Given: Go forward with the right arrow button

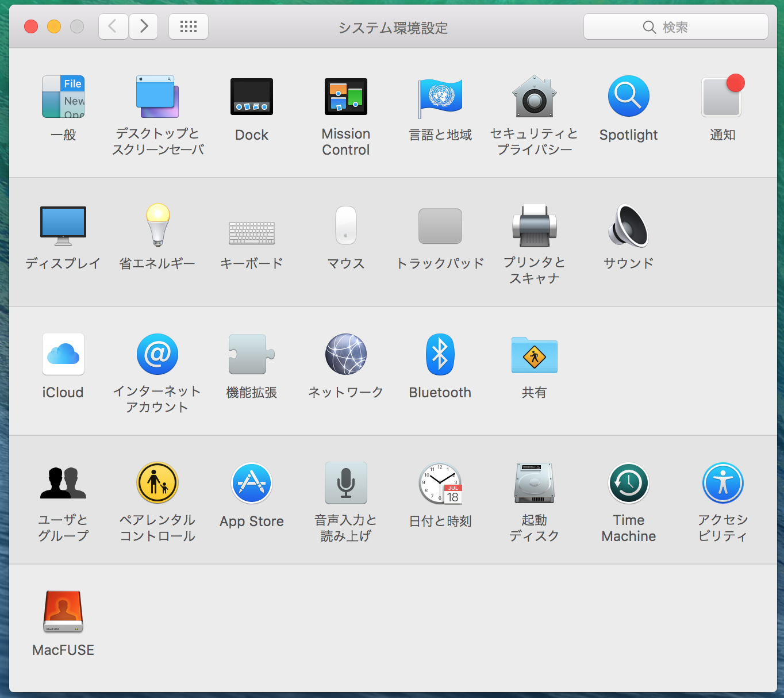Looking at the screenshot, I should [x=144, y=26].
